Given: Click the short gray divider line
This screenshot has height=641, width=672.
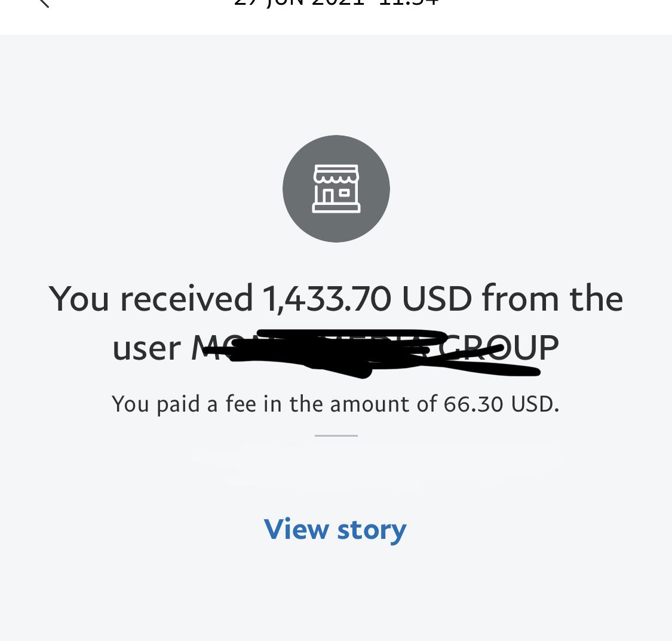Looking at the screenshot, I should 336,435.
